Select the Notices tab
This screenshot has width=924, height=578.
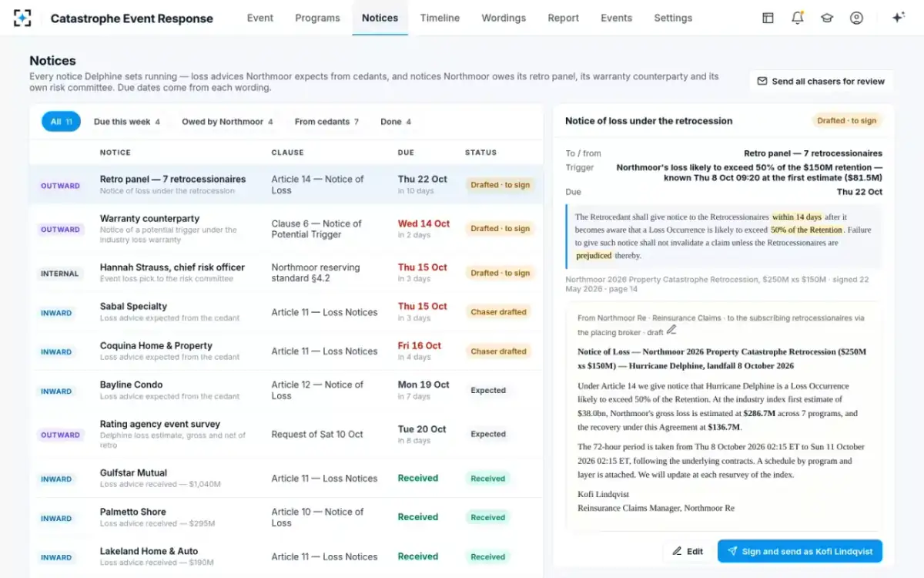(380, 18)
